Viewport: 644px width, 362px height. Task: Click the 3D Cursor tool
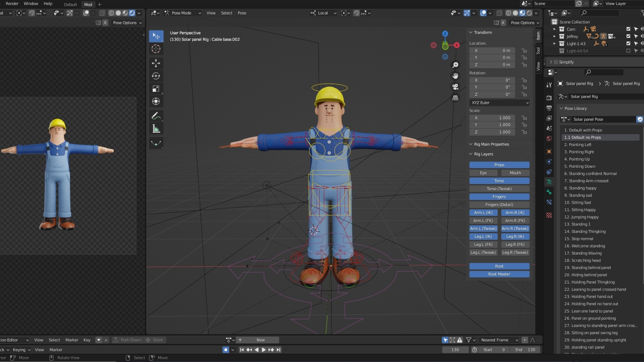(156, 49)
